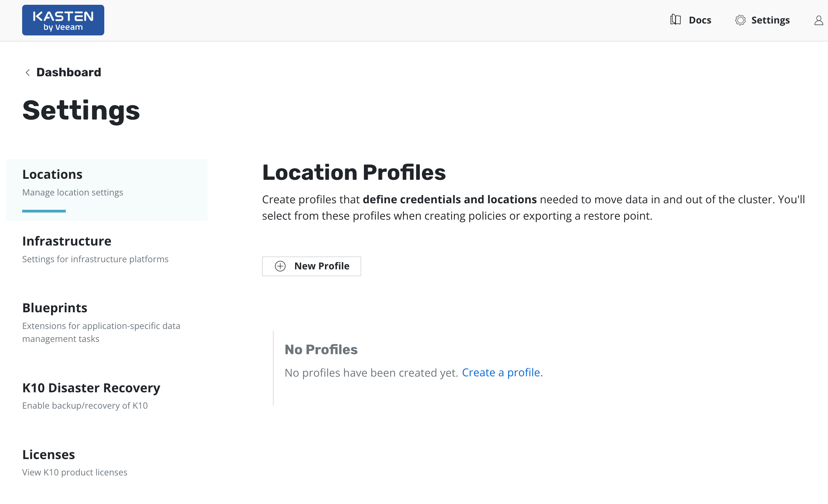Screen dimensions: 828x504
Task: Open the Blueprints section
Action: pos(55,308)
